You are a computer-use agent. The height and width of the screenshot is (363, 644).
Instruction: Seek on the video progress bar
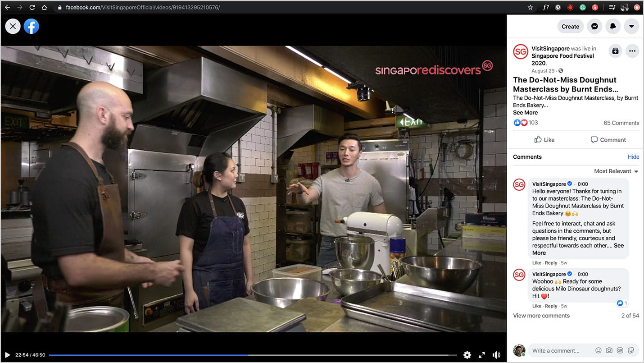253,355
